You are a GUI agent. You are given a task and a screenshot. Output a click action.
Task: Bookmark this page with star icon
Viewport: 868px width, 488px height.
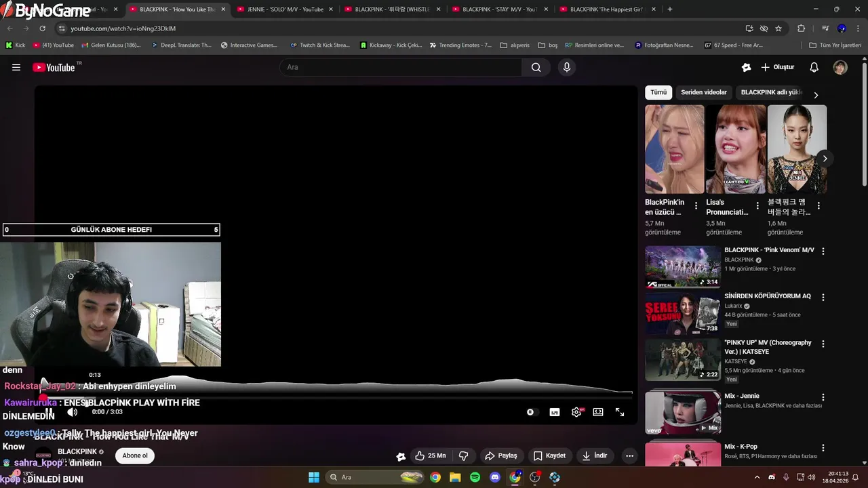tap(778, 28)
